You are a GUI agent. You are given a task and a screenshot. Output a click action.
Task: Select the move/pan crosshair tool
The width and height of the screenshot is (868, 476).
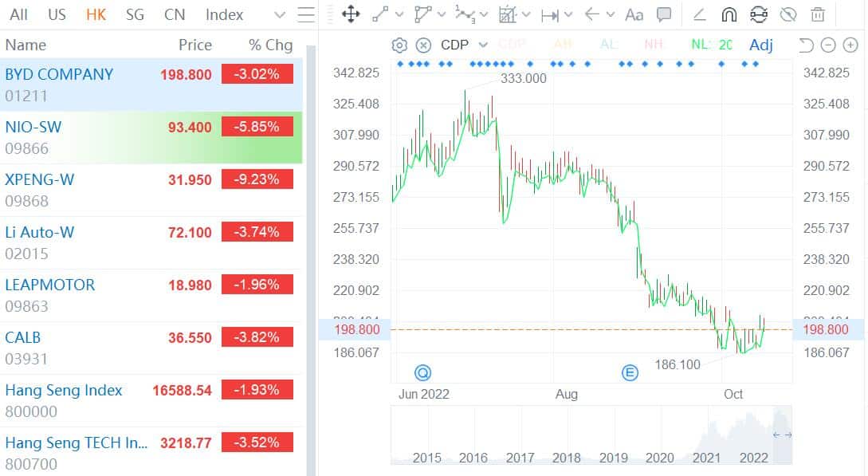pos(350,14)
